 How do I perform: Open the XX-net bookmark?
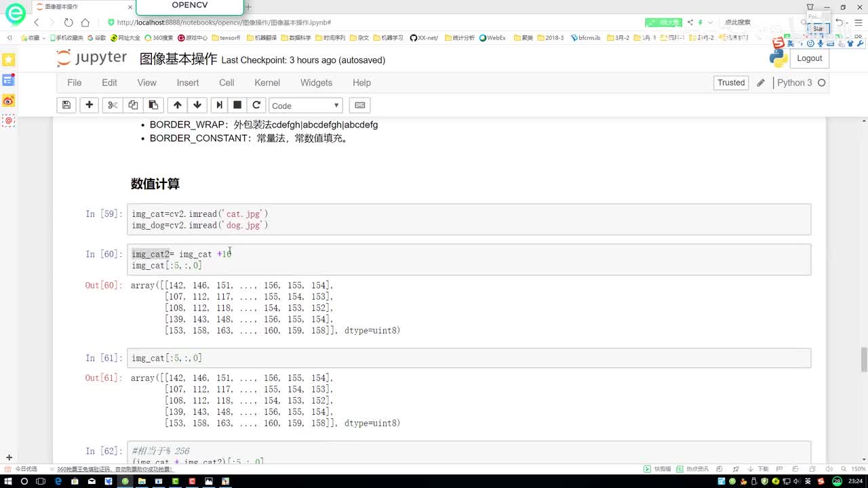[x=424, y=38]
